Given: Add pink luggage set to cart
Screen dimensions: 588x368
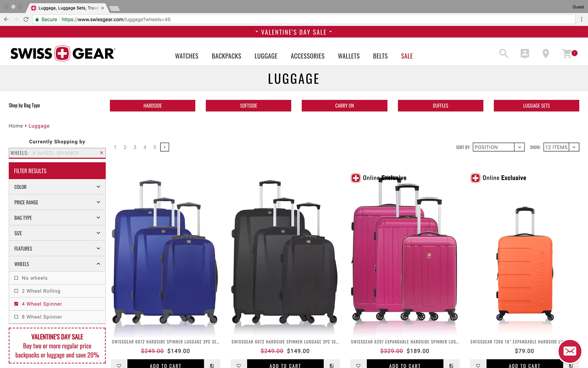Looking at the screenshot, I should click(405, 365).
